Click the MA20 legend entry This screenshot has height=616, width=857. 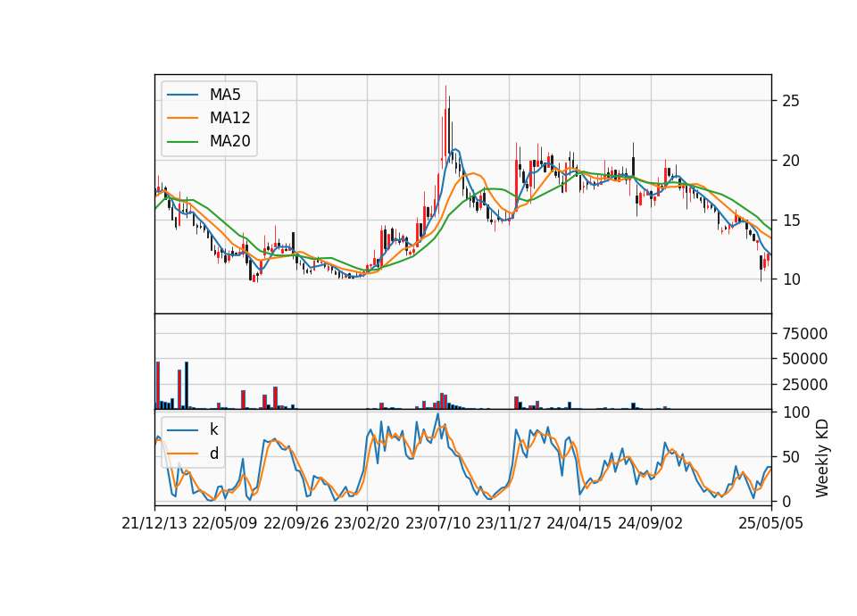coord(208,141)
